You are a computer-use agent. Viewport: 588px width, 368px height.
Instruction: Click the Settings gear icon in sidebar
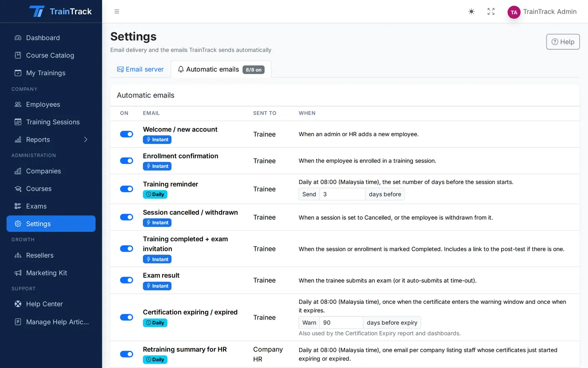(x=18, y=224)
